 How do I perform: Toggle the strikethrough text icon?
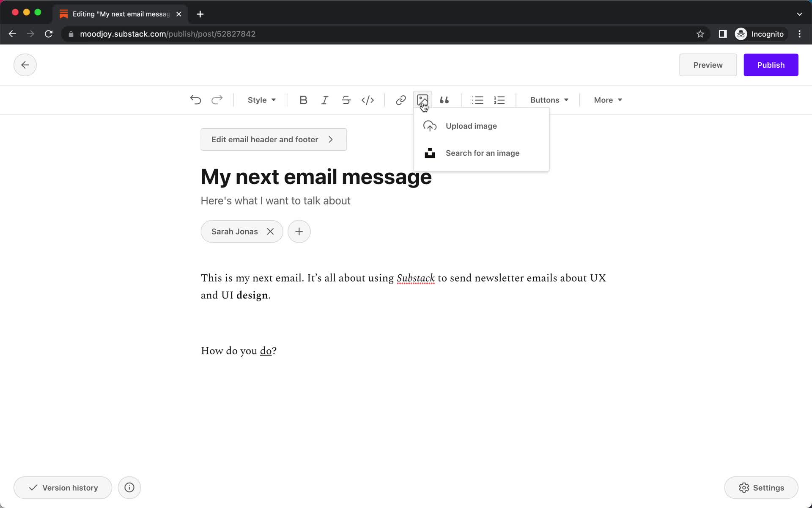coord(346,100)
